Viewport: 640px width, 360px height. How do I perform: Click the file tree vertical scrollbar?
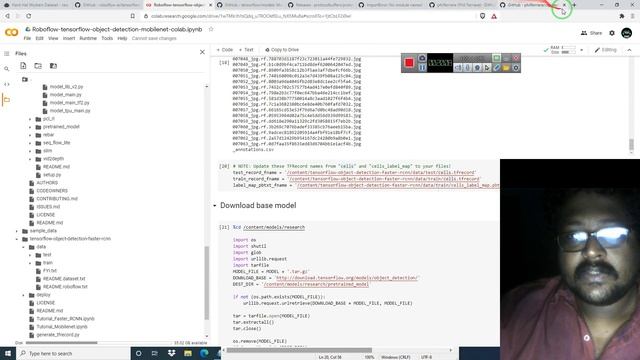coord(207,283)
